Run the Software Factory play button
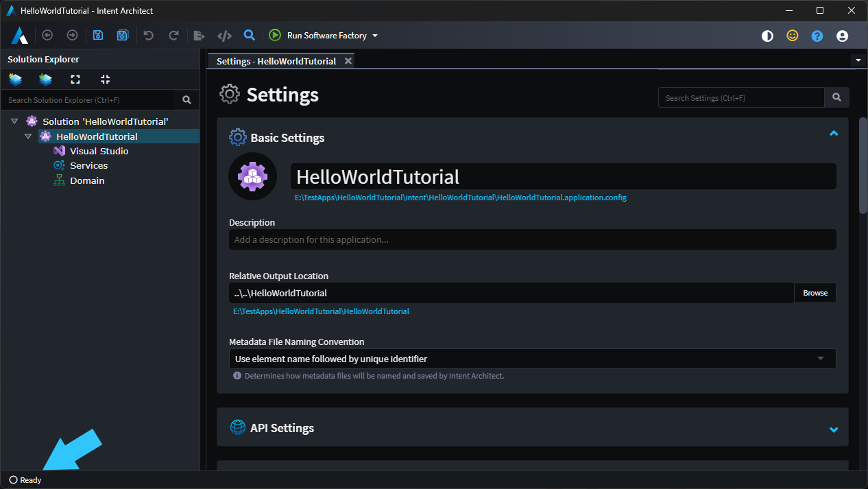This screenshot has width=868, height=489. coord(275,35)
